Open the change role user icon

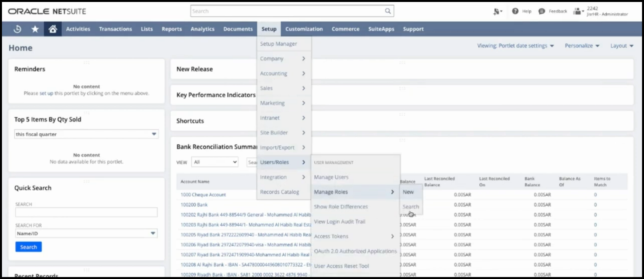578,11
